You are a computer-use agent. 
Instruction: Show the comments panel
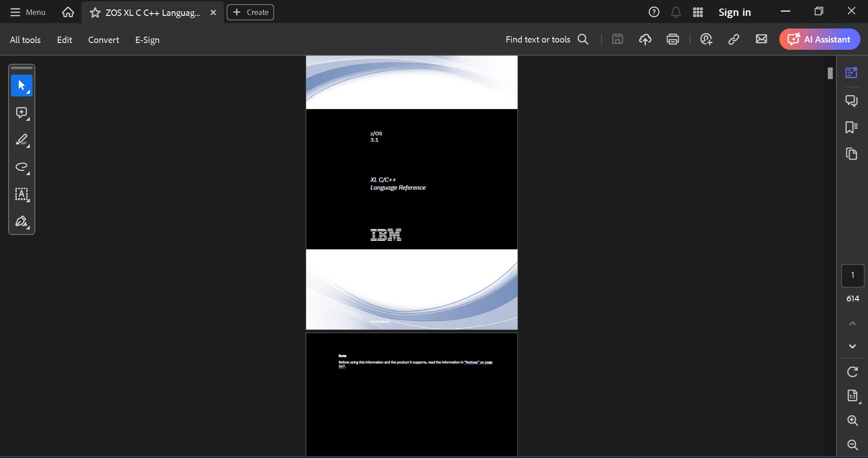(x=852, y=100)
